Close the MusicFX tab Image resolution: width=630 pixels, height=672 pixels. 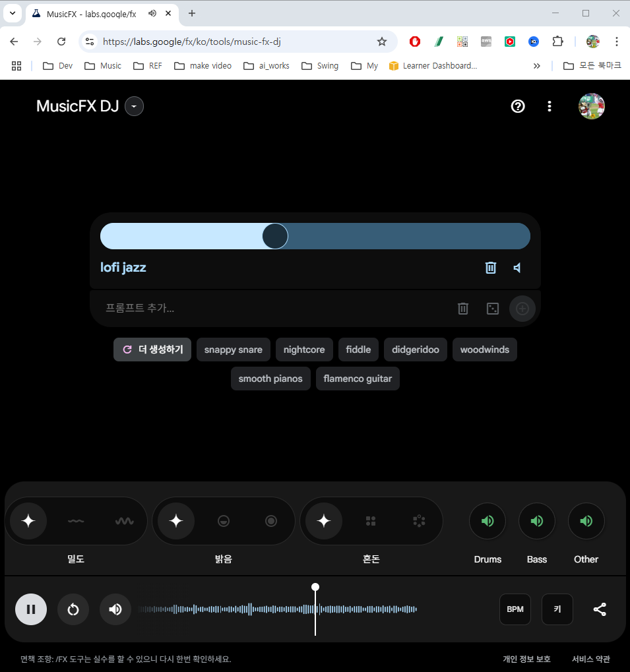click(168, 14)
